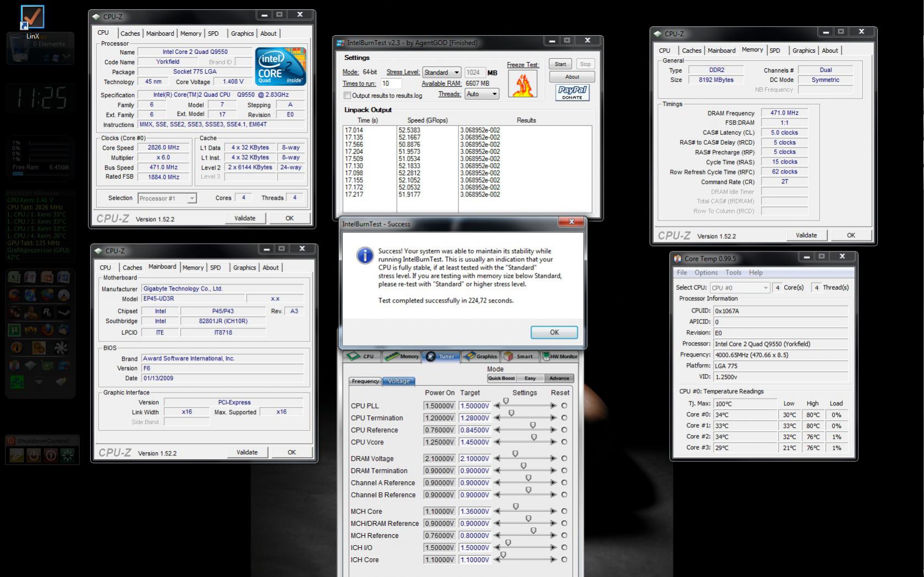Decrease DRAM Voltage with its left arrow
Image resolution: width=924 pixels, height=577 pixels.
[x=497, y=458]
